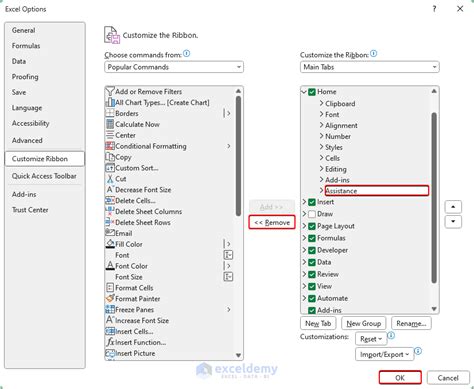Click the Insert Cells icon

pyautogui.click(x=110, y=331)
